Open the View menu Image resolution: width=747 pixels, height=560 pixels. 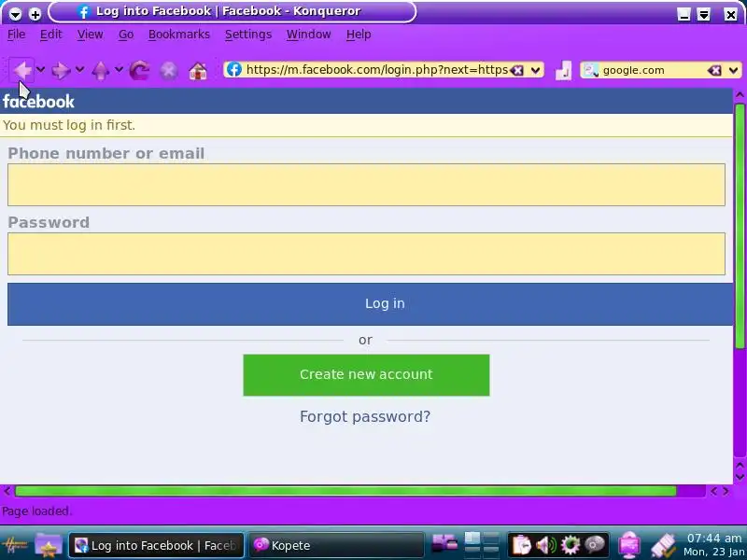click(x=90, y=35)
